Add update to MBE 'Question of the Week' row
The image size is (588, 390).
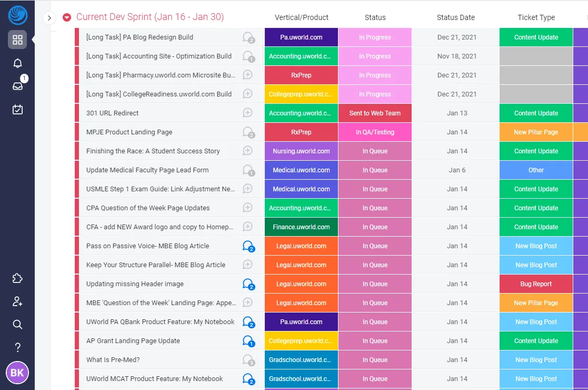[x=247, y=303]
